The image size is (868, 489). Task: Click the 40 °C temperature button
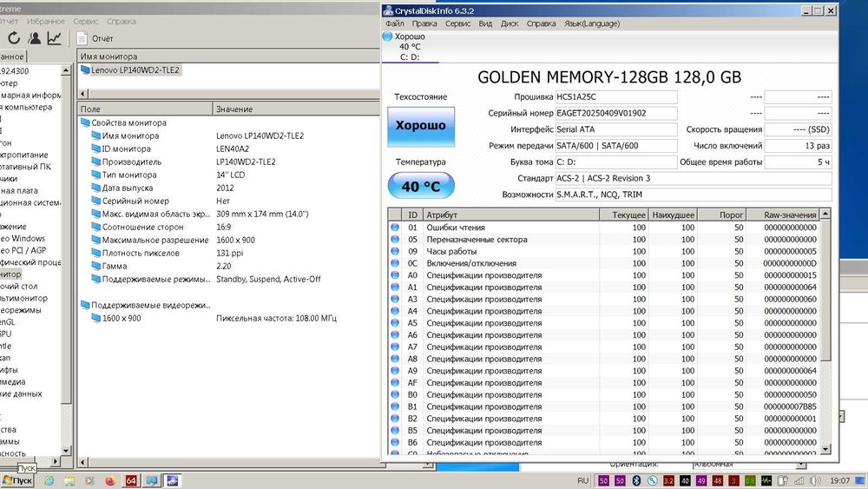point(421,186)
